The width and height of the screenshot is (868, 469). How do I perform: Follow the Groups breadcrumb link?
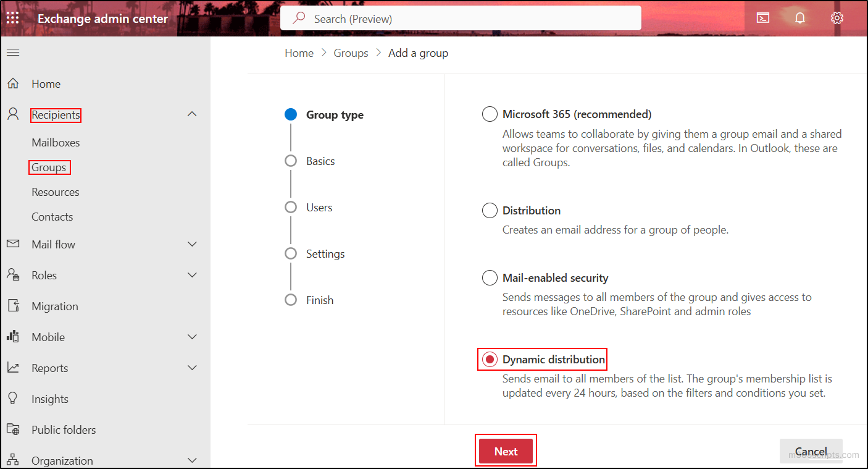[351, 53]
